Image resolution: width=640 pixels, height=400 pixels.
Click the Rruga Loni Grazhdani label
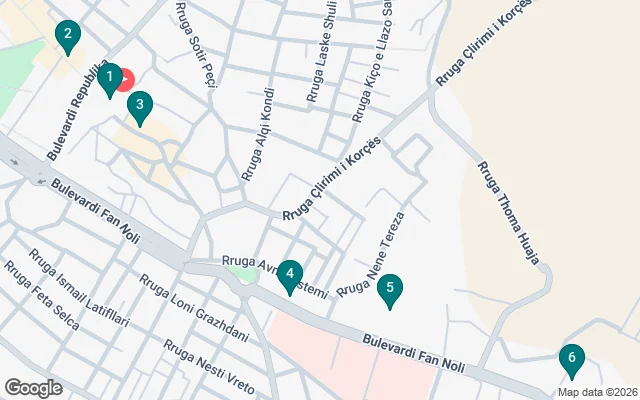[x=194, y=308]
